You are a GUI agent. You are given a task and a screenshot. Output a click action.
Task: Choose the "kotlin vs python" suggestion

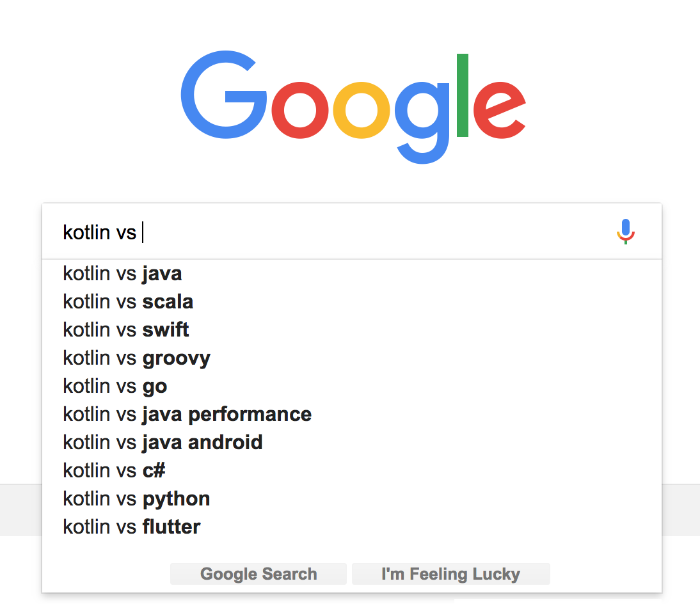point(352,498)
